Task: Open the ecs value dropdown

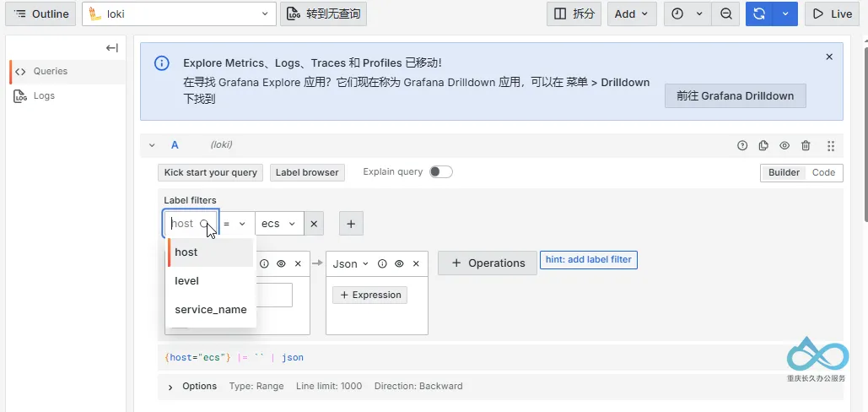Action: (x=279, y=224)
